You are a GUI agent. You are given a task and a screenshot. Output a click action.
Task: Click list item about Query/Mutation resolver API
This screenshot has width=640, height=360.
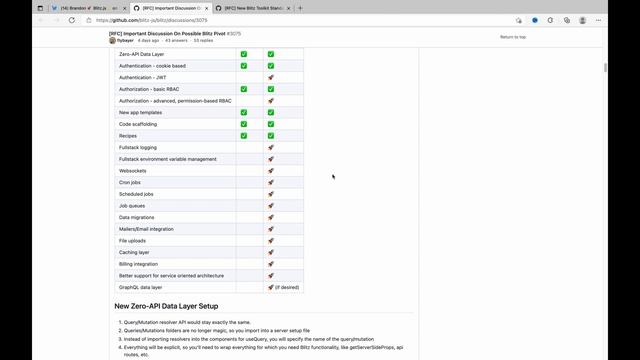(187, 322)
